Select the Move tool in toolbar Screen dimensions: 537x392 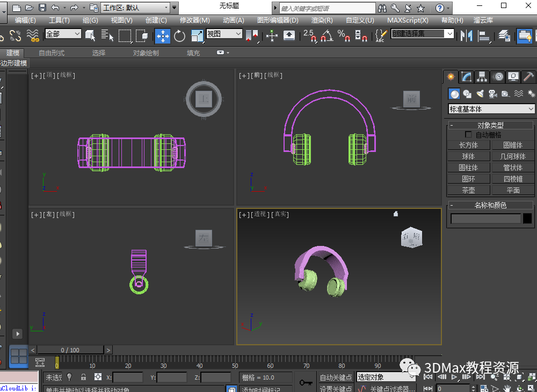click(x=162, y=36)
